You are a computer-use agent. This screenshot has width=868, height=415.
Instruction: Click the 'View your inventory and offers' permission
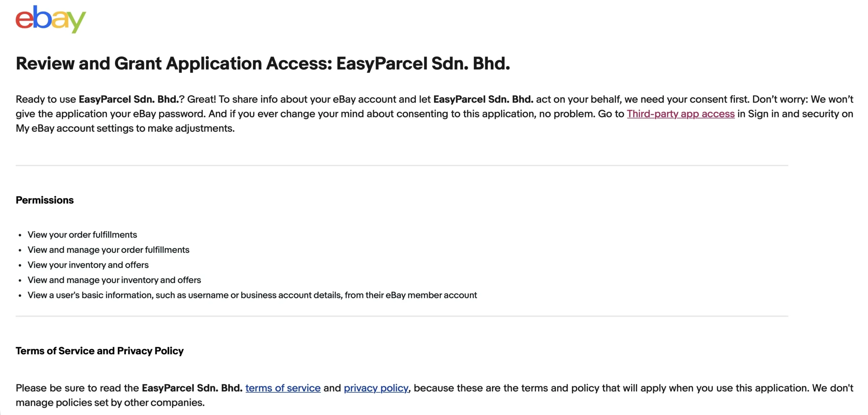[88, 265]
